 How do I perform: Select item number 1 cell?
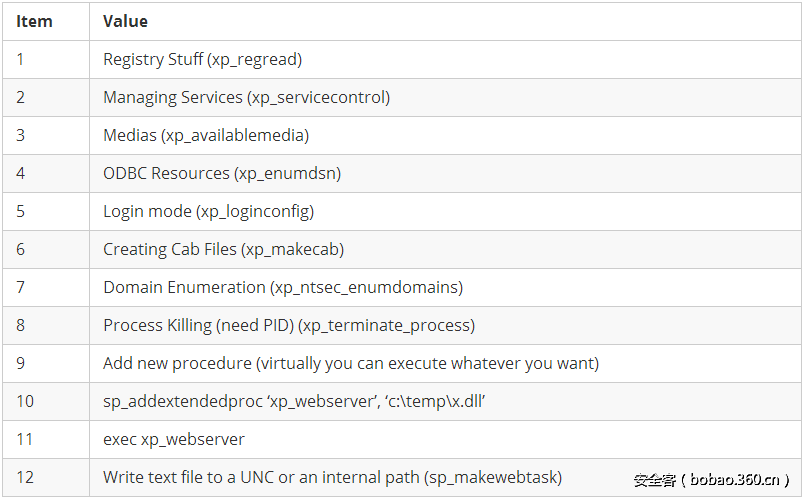point(21,60)
